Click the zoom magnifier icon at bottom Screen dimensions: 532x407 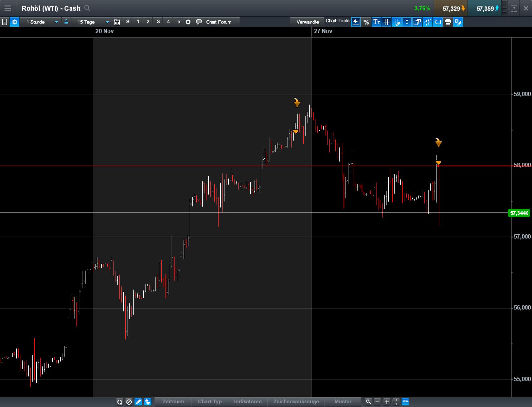pyautogui.click(x=368, y=402)
